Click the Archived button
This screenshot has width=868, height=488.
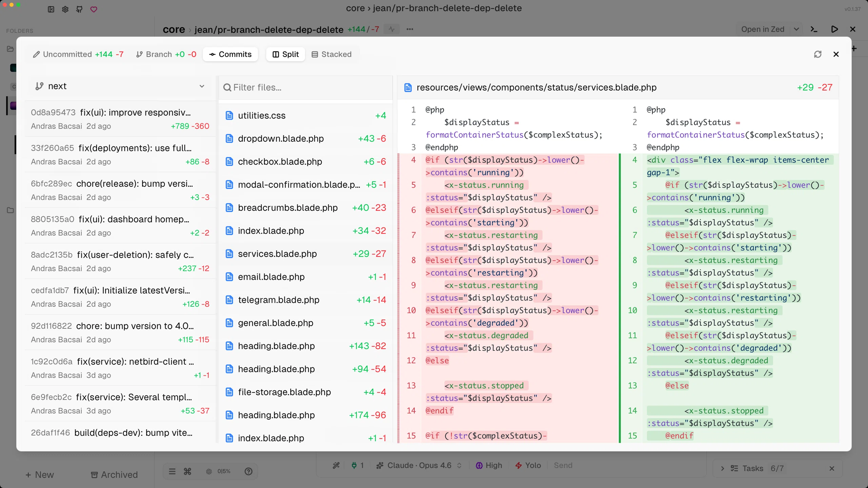point(114,474)
